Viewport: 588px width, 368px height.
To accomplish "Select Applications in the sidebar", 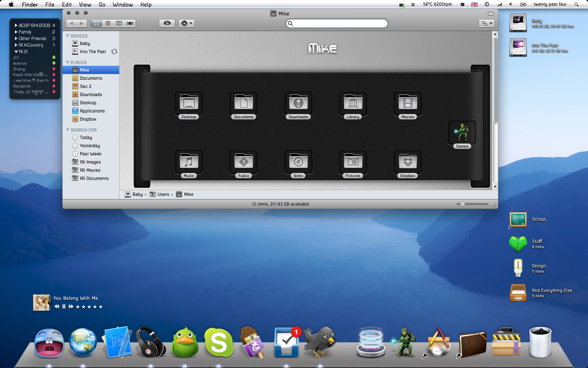I will (x=91, y=111).
